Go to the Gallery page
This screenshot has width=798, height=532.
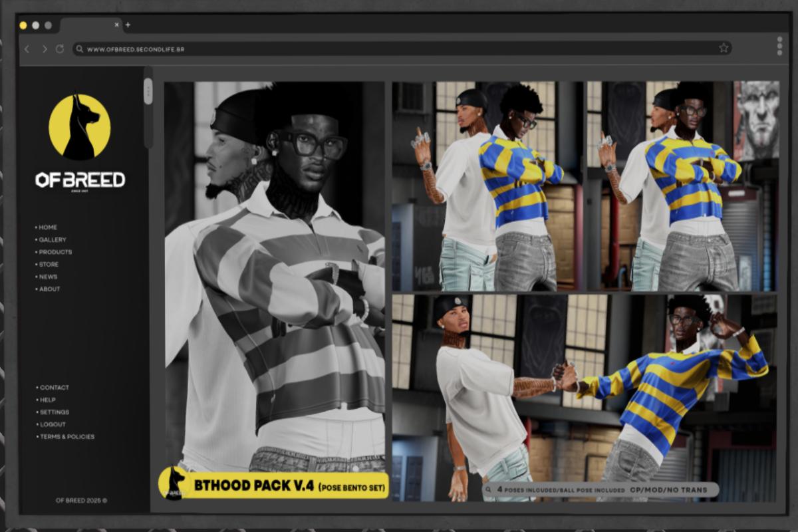[52, 239]
